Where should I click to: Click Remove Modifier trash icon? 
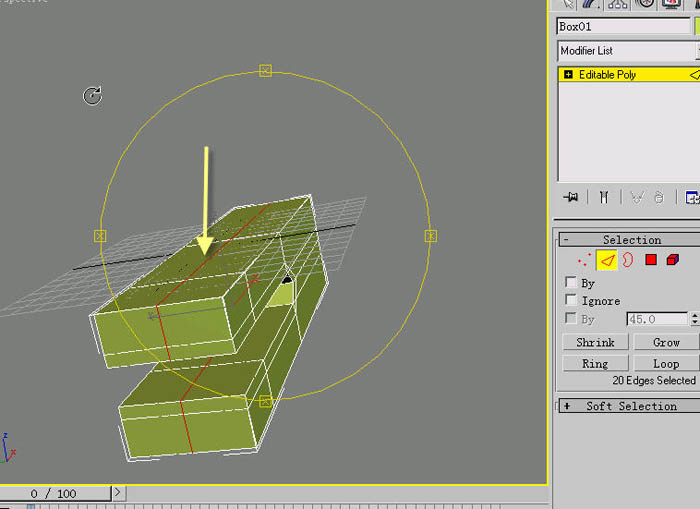(x=659, y=197)
